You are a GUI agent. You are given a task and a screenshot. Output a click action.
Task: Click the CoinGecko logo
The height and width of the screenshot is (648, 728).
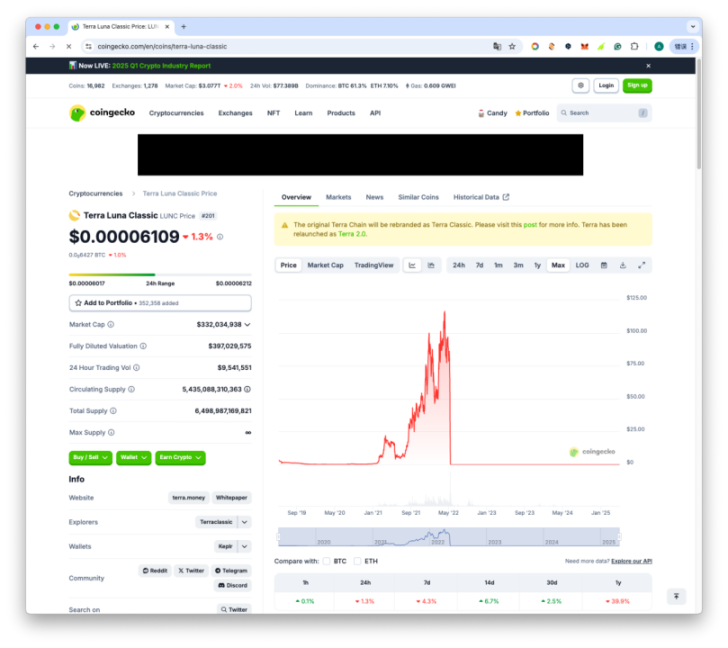click(102, 113)
